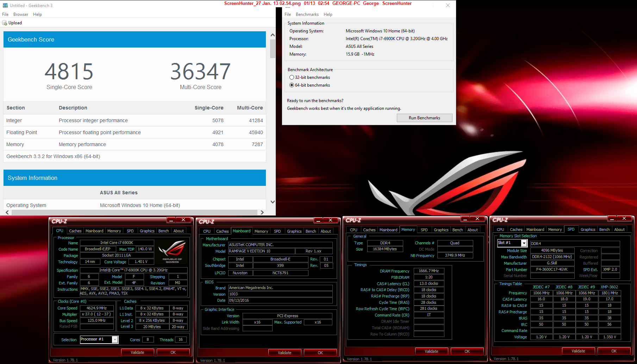Open Help menu in benchmark dialog
The image size is (637, 364).
[x=328, y=14]
